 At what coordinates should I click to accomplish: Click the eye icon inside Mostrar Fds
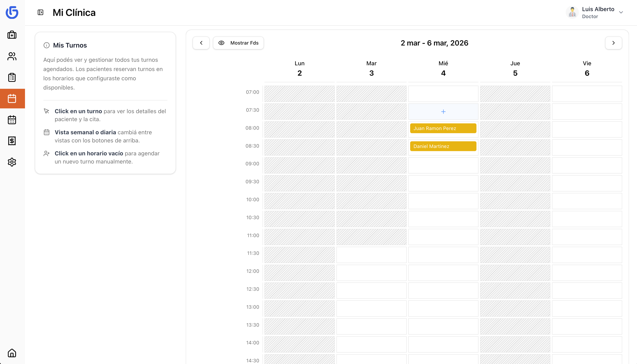pyautogui.click(x=221, y=43)
